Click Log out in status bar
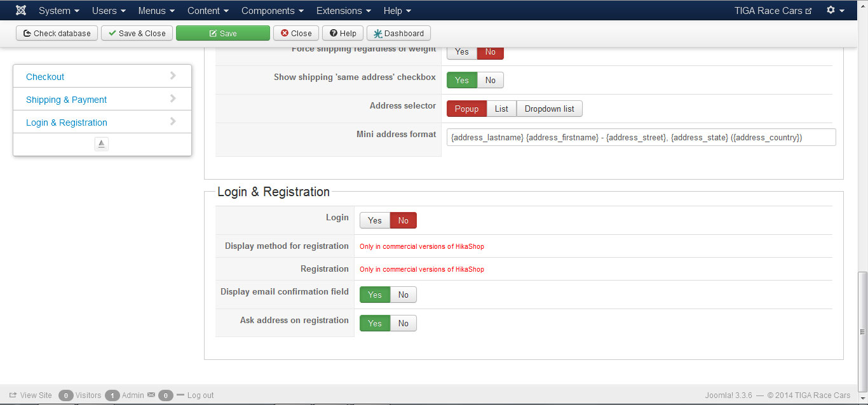The width and height of the screenshot is (868, 405). (x=200, y=395)
